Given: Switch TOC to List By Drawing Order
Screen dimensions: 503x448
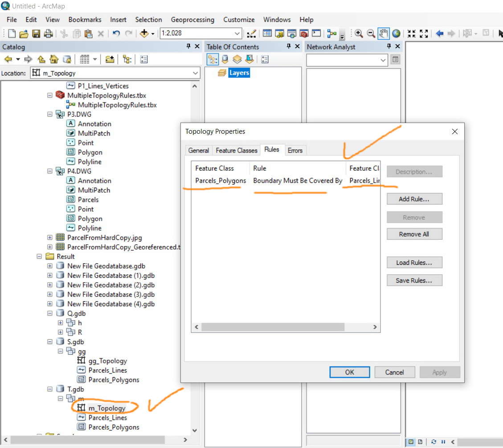Looking at the screenshot, I should click(x=213, y=59).
